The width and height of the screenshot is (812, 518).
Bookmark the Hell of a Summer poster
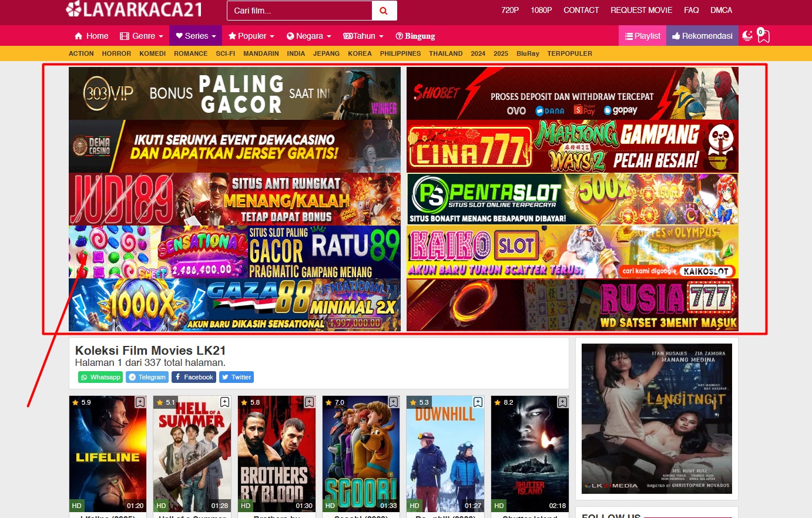(224, 402)
